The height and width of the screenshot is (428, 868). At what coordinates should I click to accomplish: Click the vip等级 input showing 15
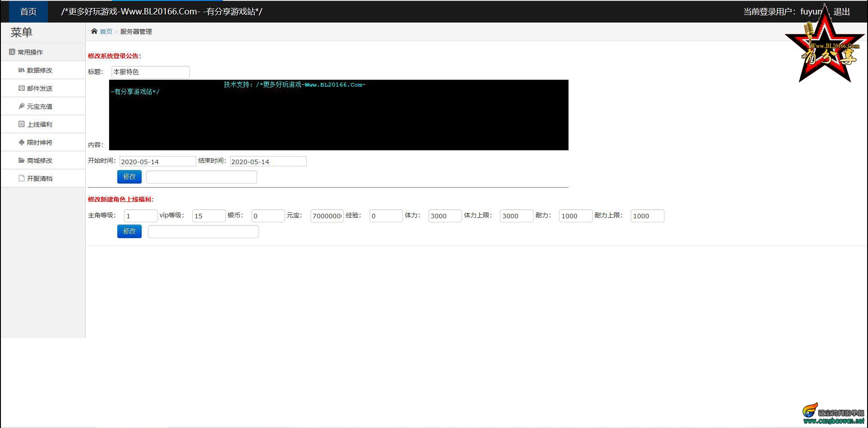pyautogui.click(x=209, y=216)
